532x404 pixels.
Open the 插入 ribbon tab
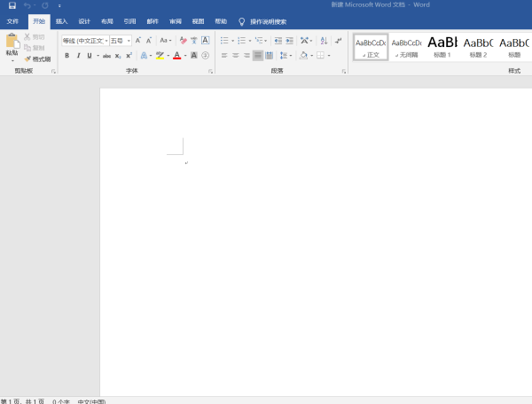[61, 20]
